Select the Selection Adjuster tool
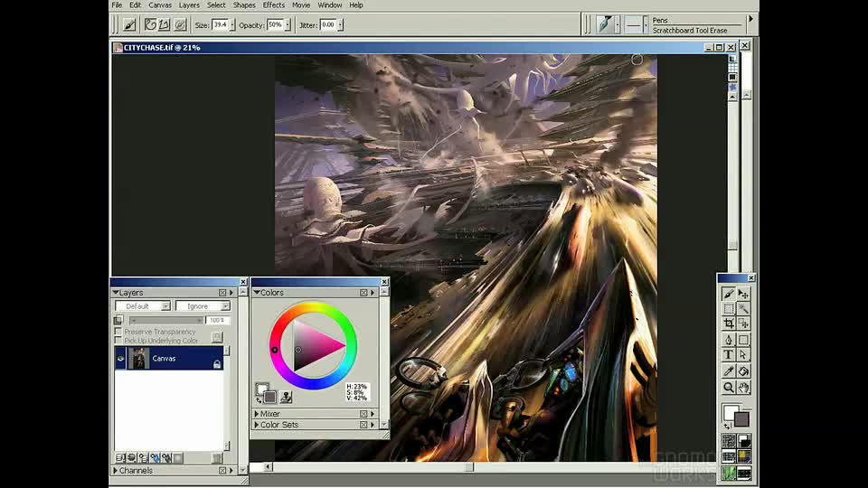 pyautogui.click(x=743, y=324)
